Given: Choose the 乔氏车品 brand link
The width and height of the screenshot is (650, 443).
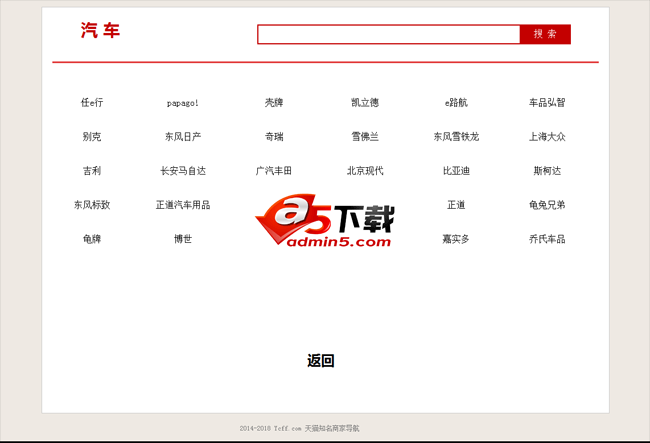Looking at the screenshot, I should [x=547, y=239].
